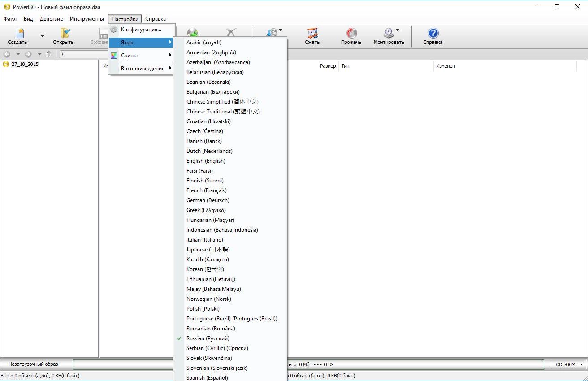This screenshot has height=381, width=588.
Task: Click the Справка help toolbar icon
Action: 433,33
